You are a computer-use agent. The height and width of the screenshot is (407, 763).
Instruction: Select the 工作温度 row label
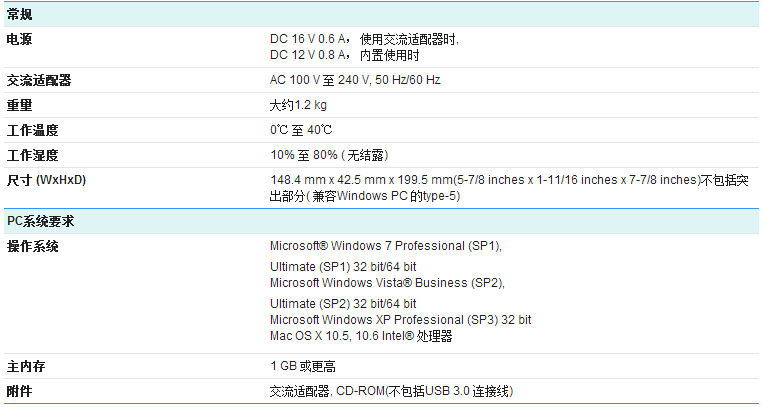point(32,130)
